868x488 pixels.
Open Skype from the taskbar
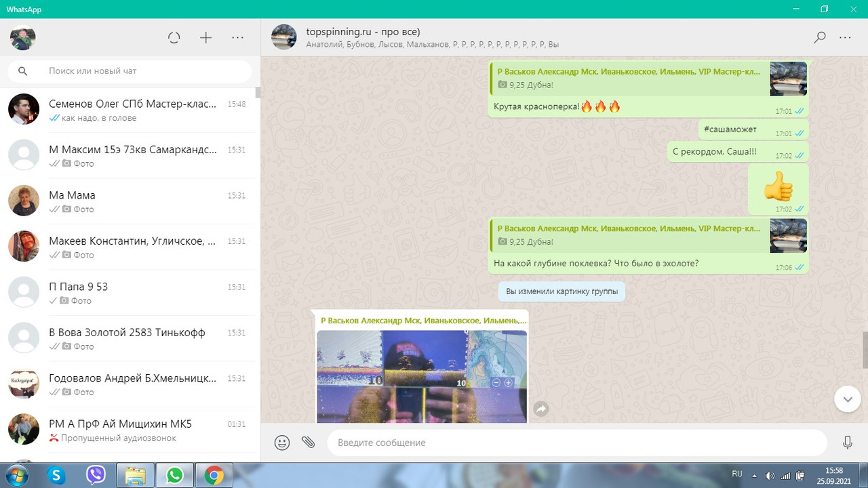pos(57,475)
